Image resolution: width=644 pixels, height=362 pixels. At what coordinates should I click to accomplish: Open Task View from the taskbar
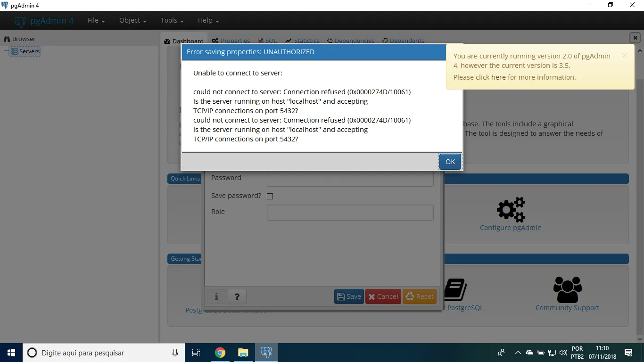[x=196, y=353]
